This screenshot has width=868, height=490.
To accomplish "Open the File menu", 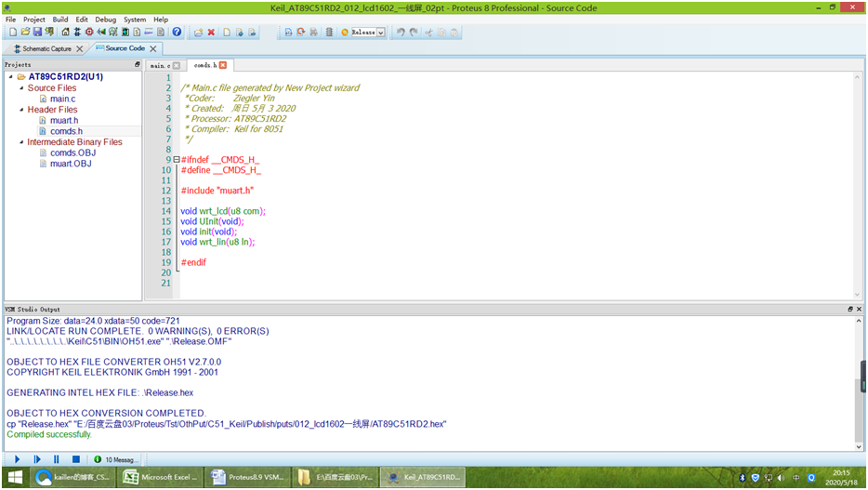I will (10, 20).
